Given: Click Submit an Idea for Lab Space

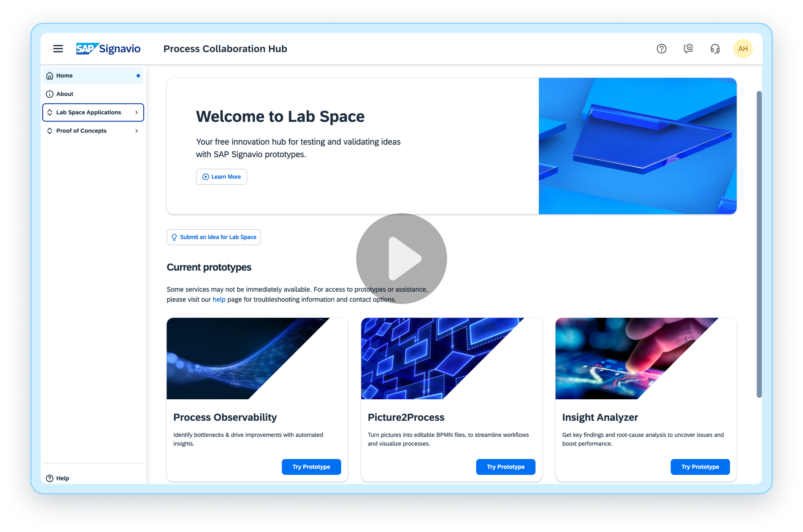Looking at the screenshot, I should click(x=214, y=237).
